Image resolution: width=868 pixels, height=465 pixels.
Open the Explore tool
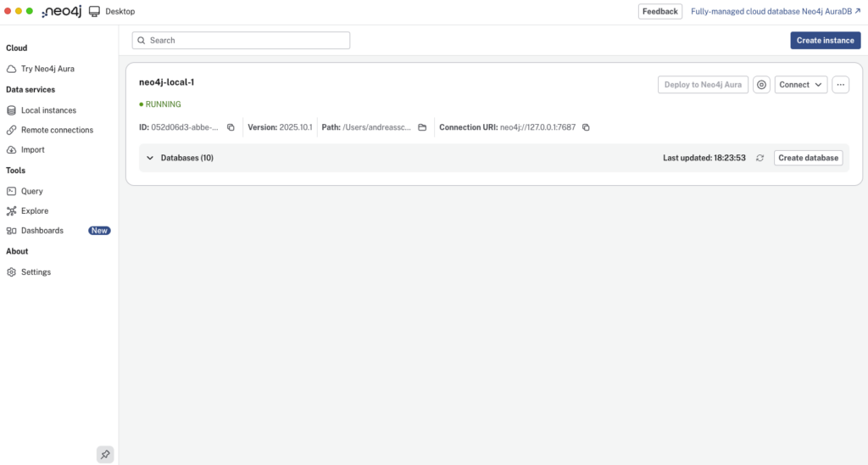(x=35, y=210)
